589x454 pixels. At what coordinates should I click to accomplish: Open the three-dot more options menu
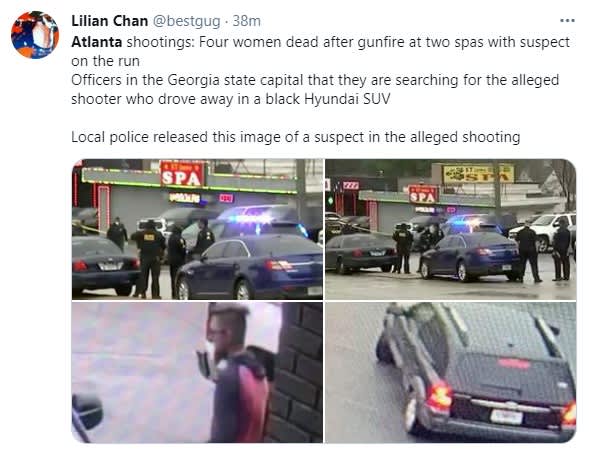point(567,21)
